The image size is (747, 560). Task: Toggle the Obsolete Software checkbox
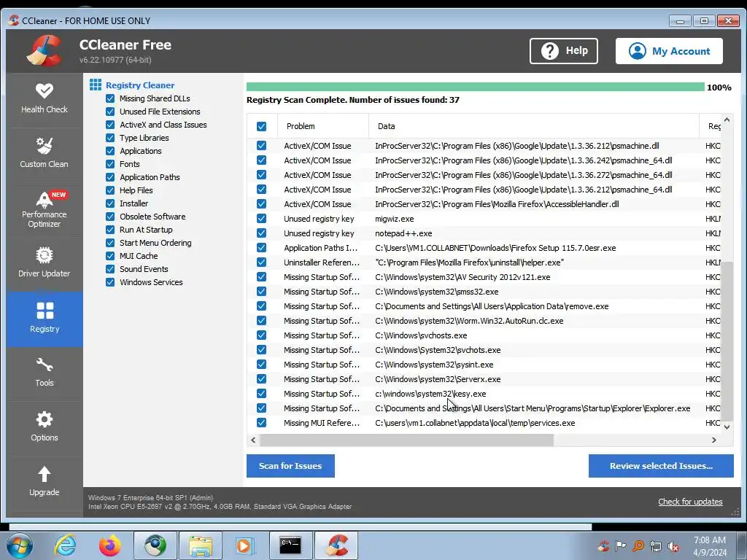[x=110, y=217]
